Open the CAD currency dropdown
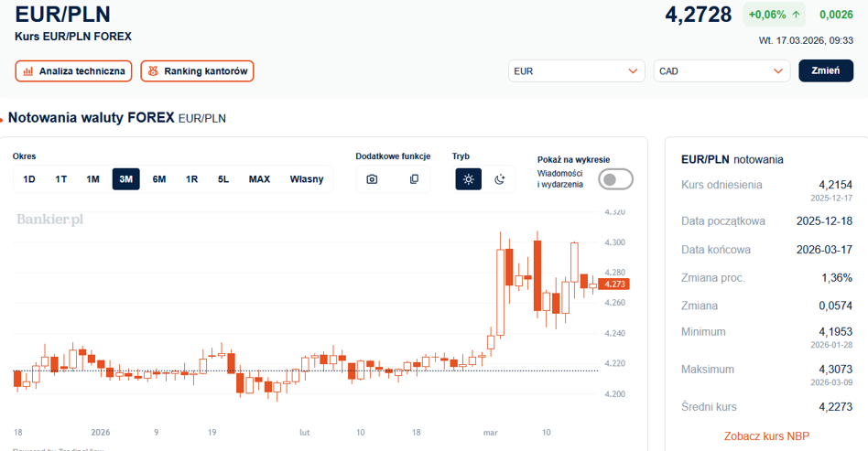 coord(722,70)
